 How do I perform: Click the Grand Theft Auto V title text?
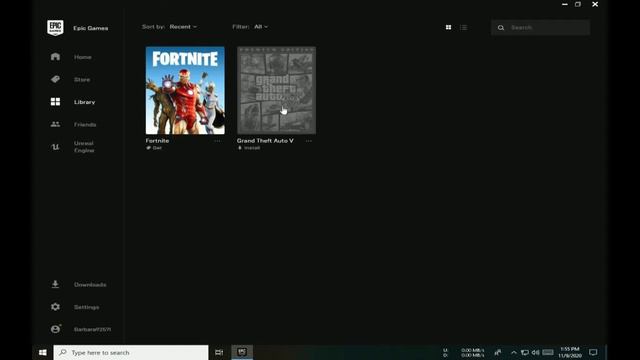point(265,140)
